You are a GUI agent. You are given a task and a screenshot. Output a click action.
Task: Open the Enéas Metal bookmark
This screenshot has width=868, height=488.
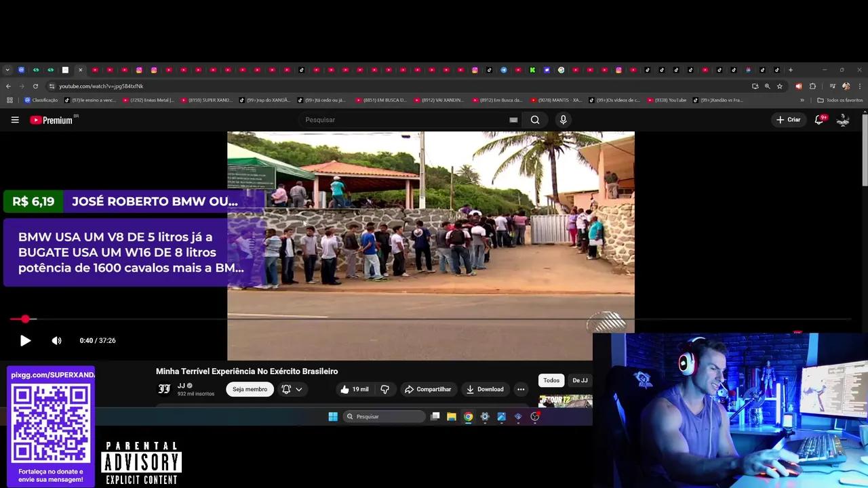click(x=149, y=100)
